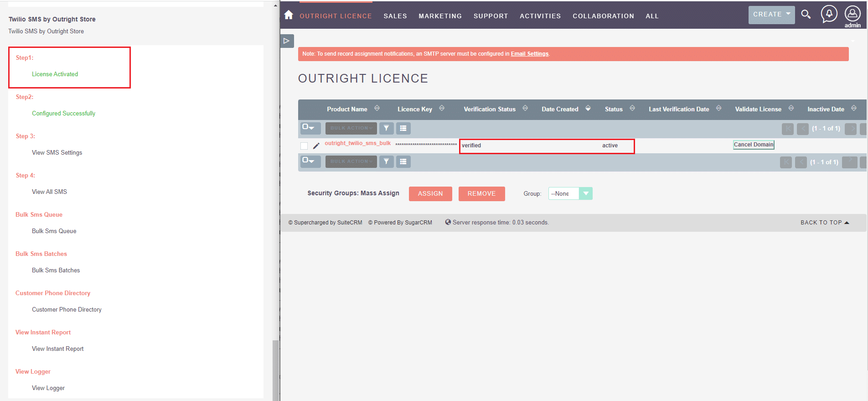Image resolution: width=868 pixels, height=401 pixels.
Task: Sort by the Product Name column icon
Action: pos(377,108)
